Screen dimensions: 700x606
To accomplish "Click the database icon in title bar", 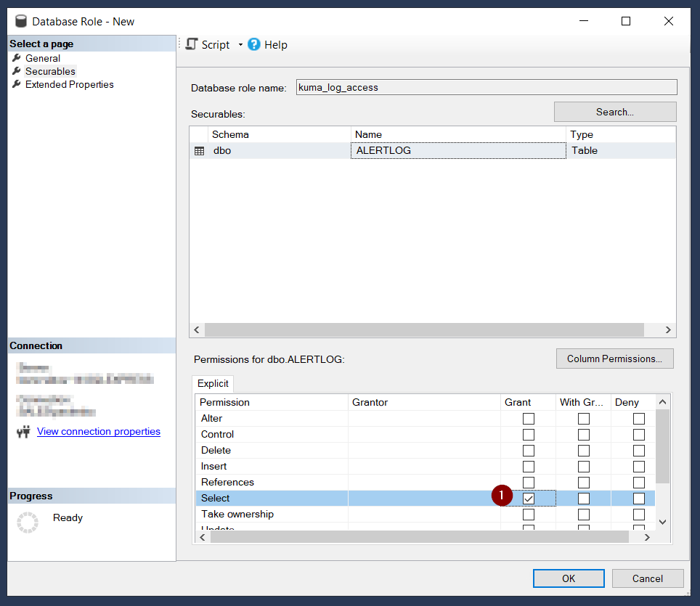I will pyautogui.click(x=20, y=21).
